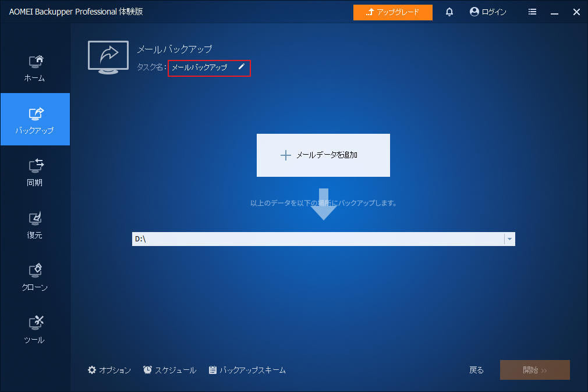This screenshot has width=588, height=392.
Task: Open オプション (Options) settings
Action: (x=109, y=370)
